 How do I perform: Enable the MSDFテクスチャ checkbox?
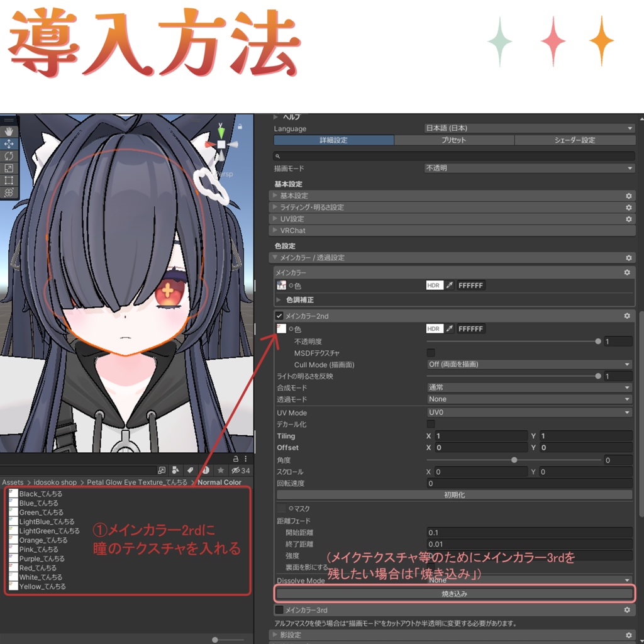click(431, 353)
